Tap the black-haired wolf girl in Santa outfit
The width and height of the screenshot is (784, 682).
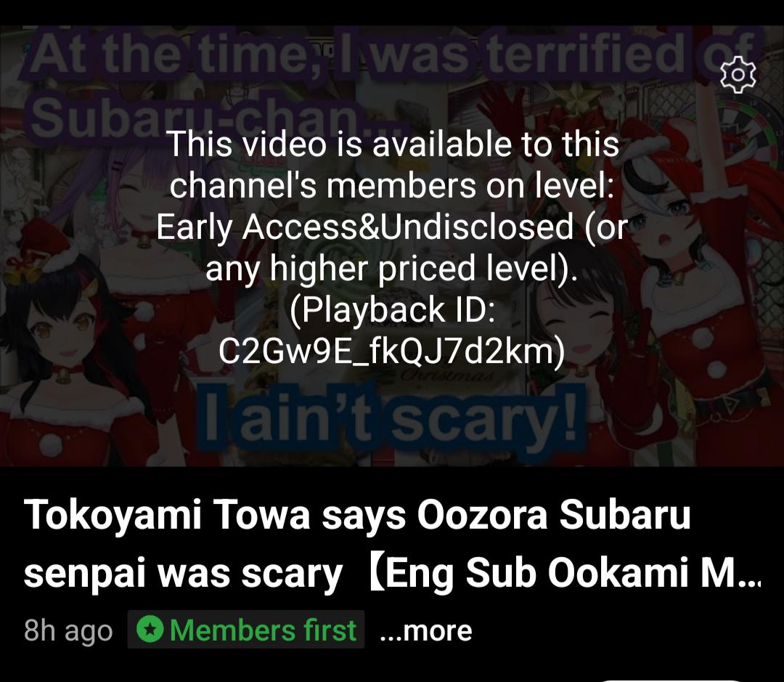pos(75,350)
